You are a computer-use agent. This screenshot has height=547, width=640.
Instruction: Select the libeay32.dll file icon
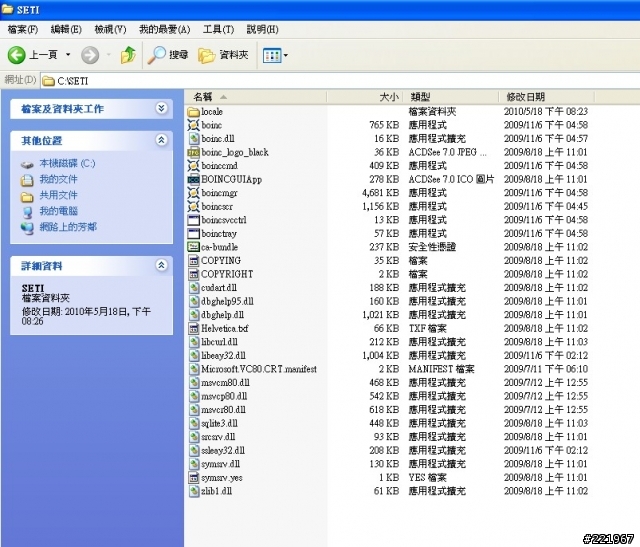[x=193, y=356]
